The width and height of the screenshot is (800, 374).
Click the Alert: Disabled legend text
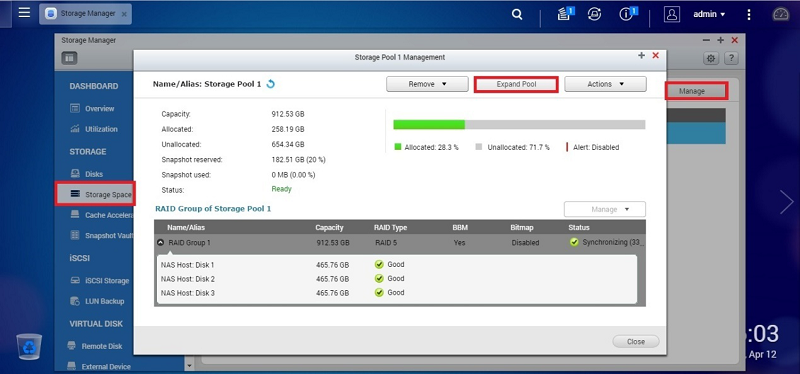596,147
